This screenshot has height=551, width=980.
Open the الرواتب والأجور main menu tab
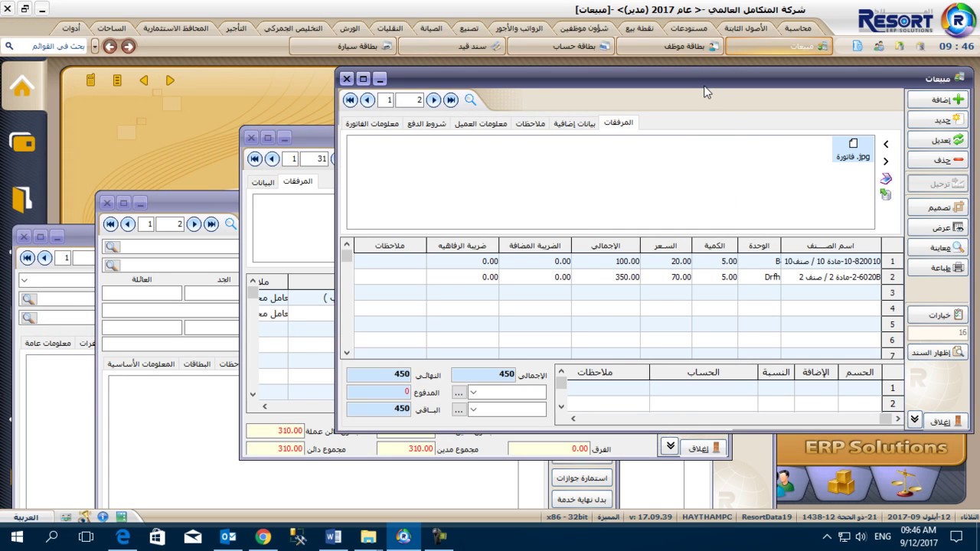pyautogui.click(x=518, y=28)
